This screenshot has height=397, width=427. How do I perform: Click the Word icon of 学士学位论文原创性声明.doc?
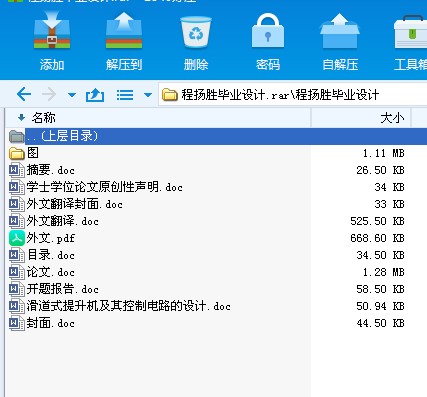coord(17,187)
